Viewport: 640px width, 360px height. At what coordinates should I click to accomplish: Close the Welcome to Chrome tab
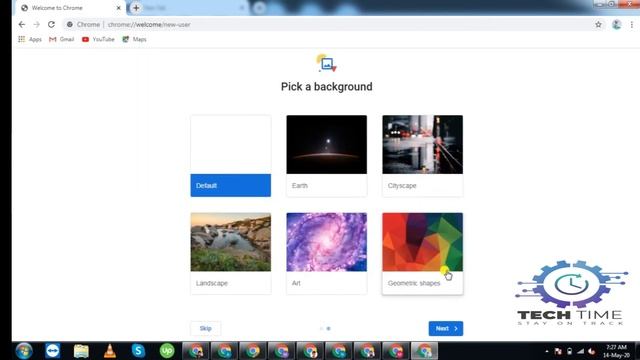tap(118, 8)
